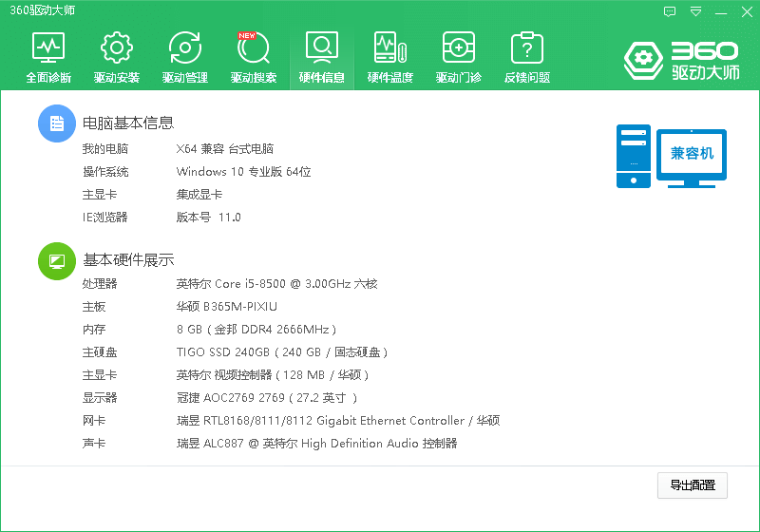
Task: Open the 驱动搜索 driver search tool
Action: 253,57
